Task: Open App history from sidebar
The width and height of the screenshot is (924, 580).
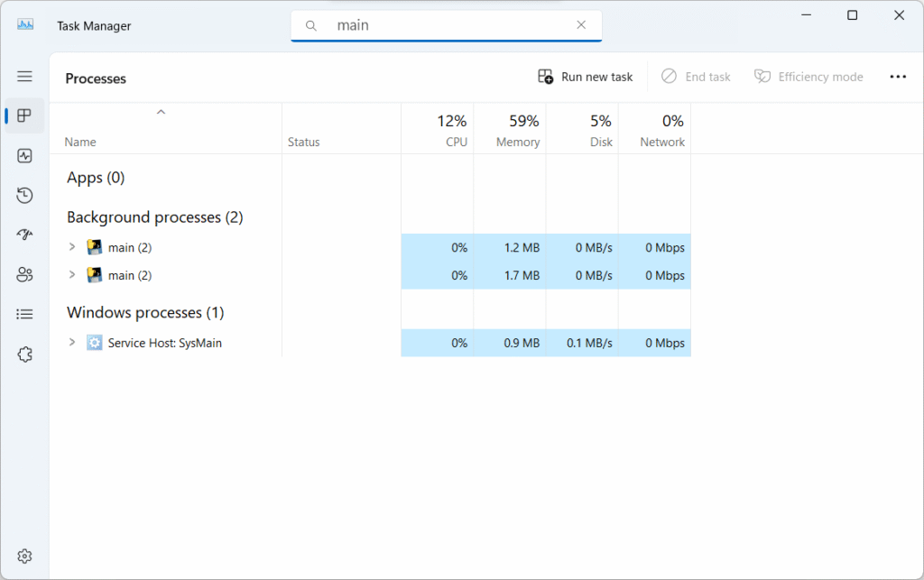Action: click(24, 196)
